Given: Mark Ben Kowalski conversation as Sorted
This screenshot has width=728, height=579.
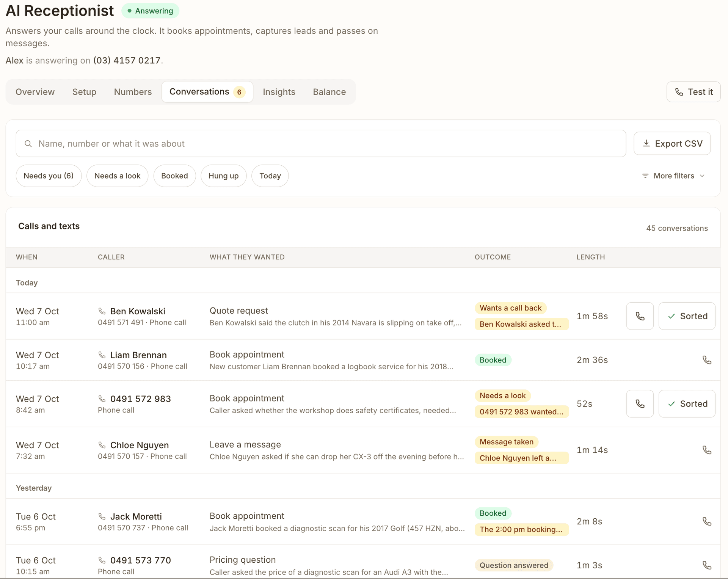Looking at the screenshot, I should [687, 316].
